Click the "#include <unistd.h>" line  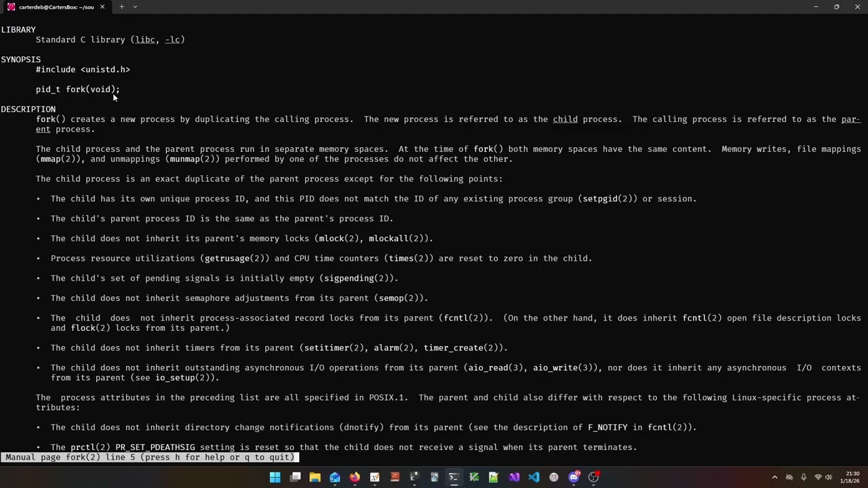(x=83, y=70)
